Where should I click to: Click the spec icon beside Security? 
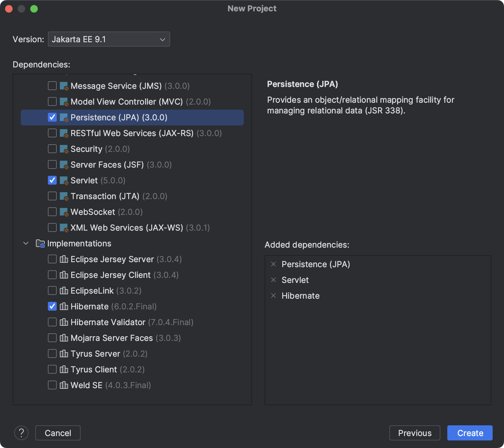click(x=64, y=149)
